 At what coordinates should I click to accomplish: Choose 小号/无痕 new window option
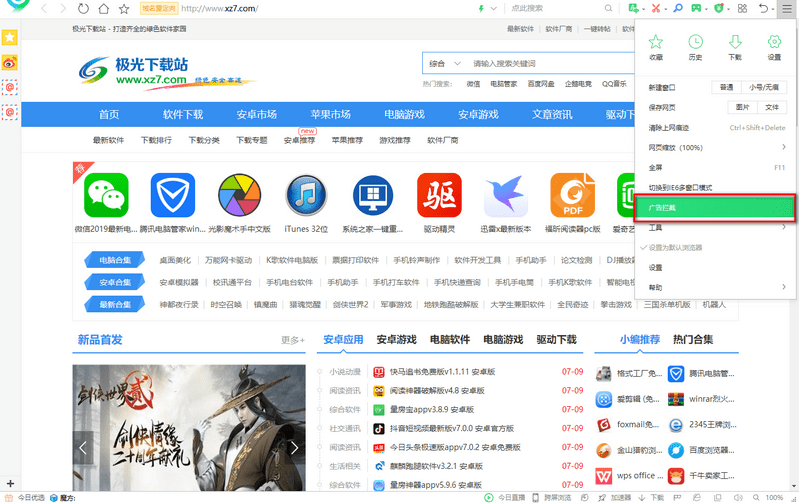pos(763,87)
